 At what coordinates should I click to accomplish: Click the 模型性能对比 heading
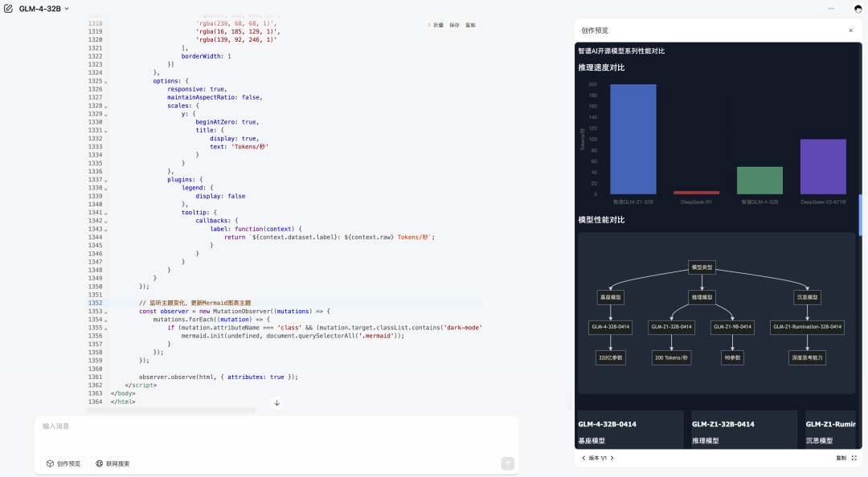coord(601,220)
